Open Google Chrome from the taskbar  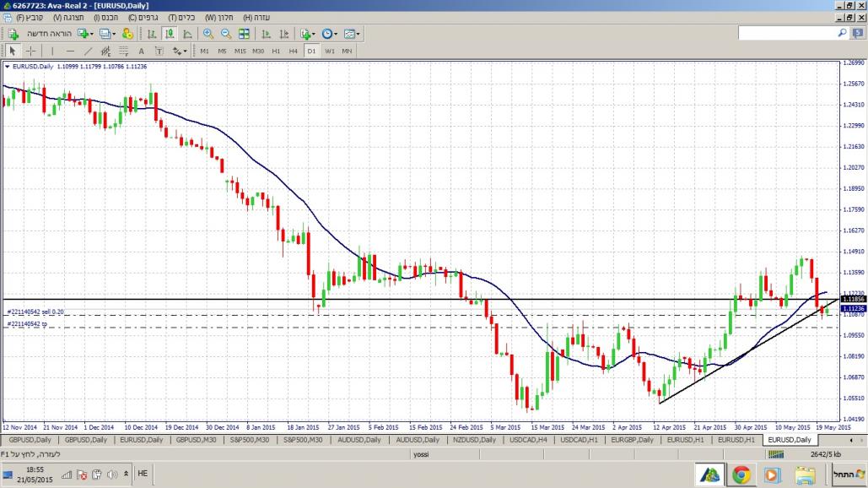(x=741, y=474)
